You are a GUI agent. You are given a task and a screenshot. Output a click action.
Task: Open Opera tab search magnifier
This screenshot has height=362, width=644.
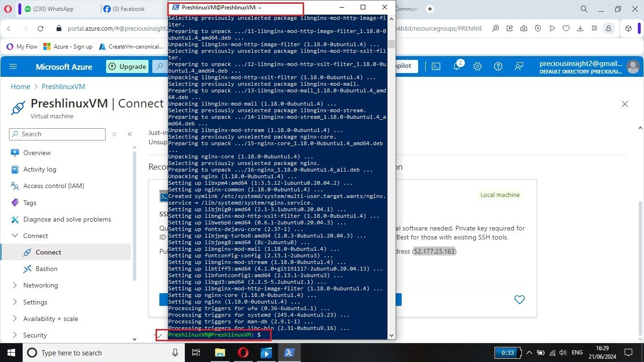click(x=584, y=9)
